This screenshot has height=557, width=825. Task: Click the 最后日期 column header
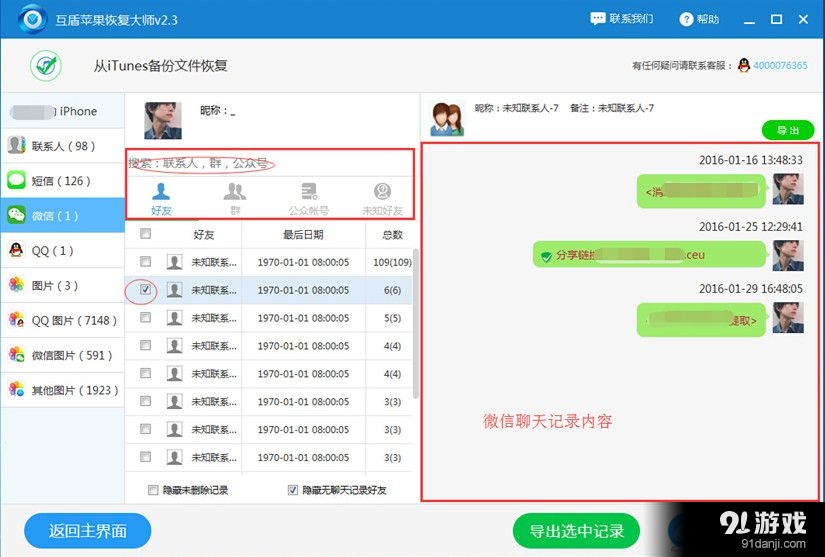[x=303, y=235]
